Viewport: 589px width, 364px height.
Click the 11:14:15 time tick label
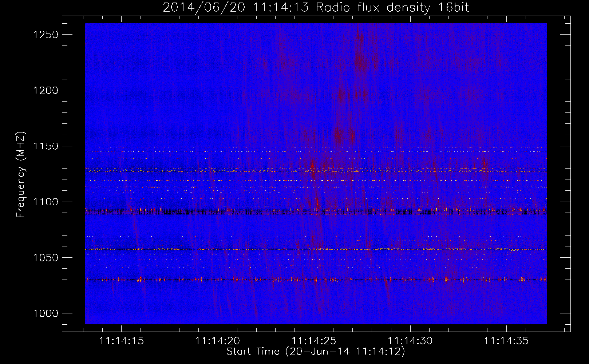click(x=122, y=341)
